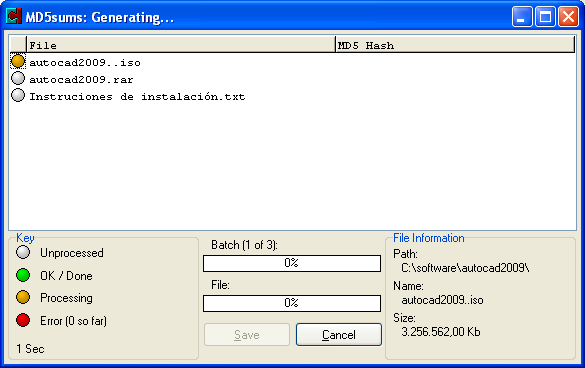The image size is (585, 368).
Task: Minimize the MD5sums window
Action: (x=522, y=16)
